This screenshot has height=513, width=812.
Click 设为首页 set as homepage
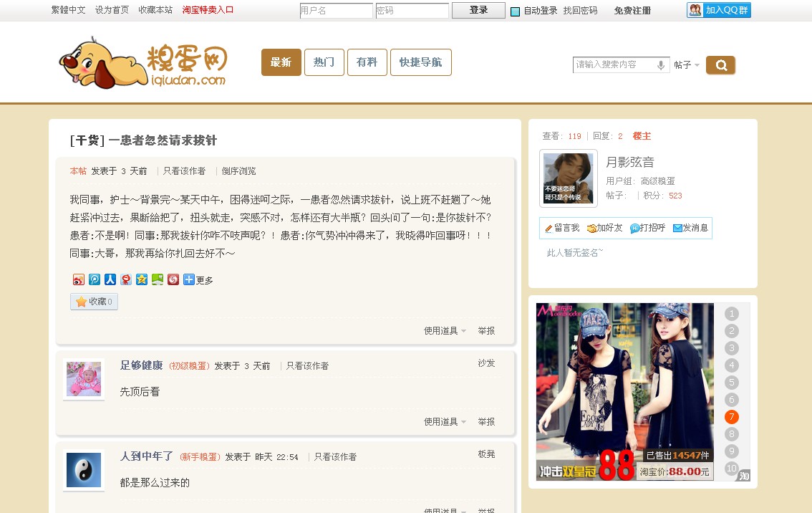112,10
